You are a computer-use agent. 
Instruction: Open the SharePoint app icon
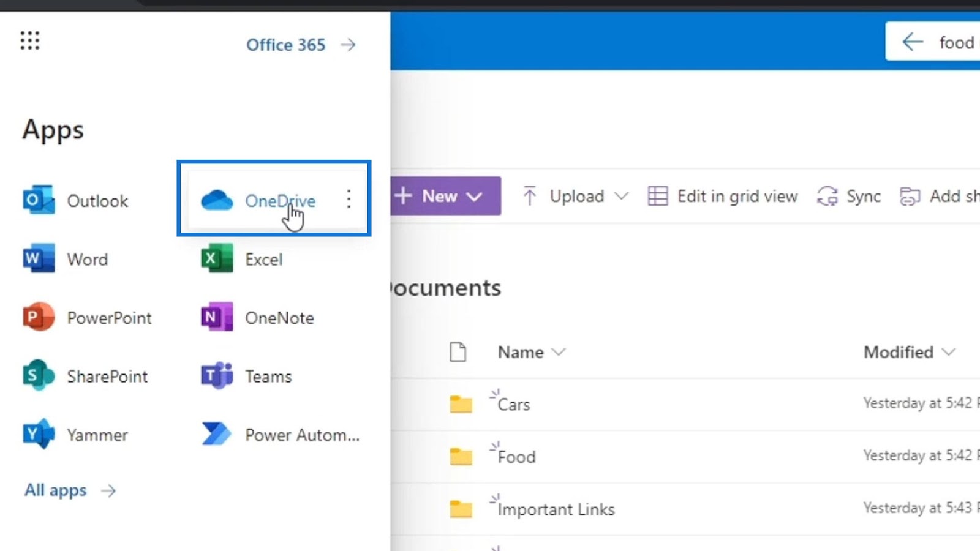[x=38, y=375]
